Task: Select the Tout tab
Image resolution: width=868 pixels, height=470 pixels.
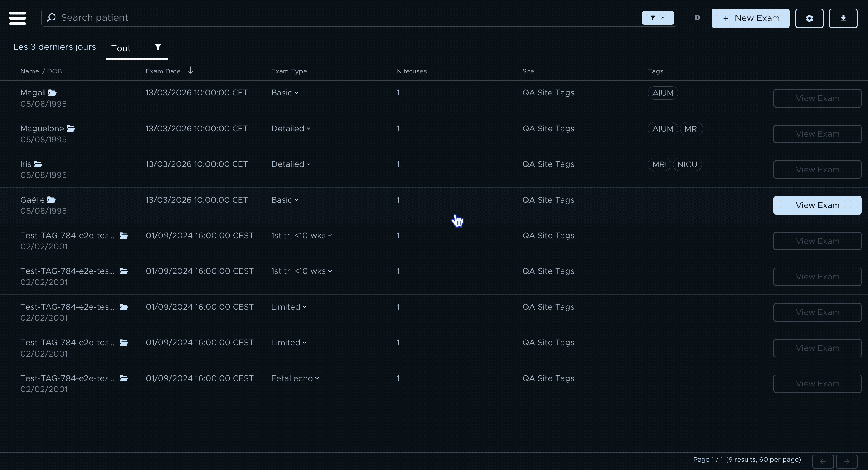Action: coord(121,48)
